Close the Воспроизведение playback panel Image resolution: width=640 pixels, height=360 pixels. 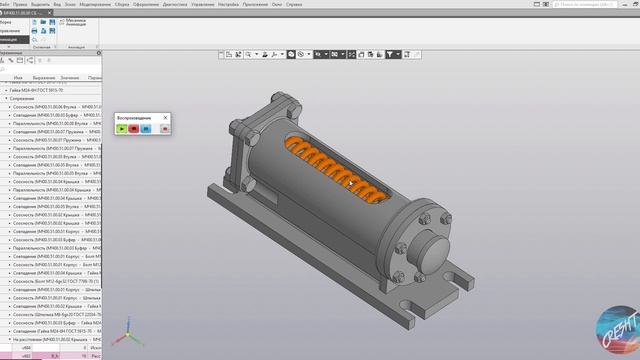point(165,118)
